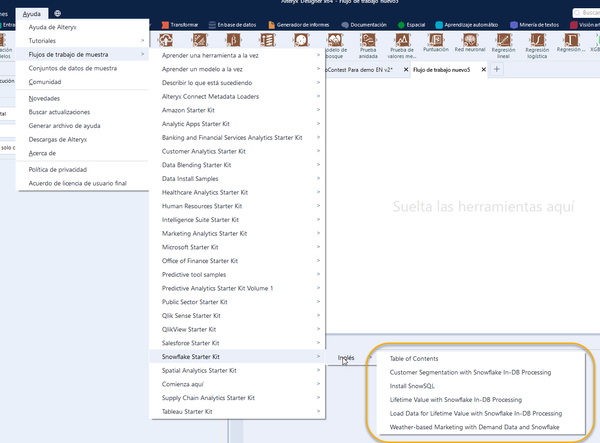Open the Tableau Starter Kit entry
Screen dimensions: 600x443
coord(237,412)
